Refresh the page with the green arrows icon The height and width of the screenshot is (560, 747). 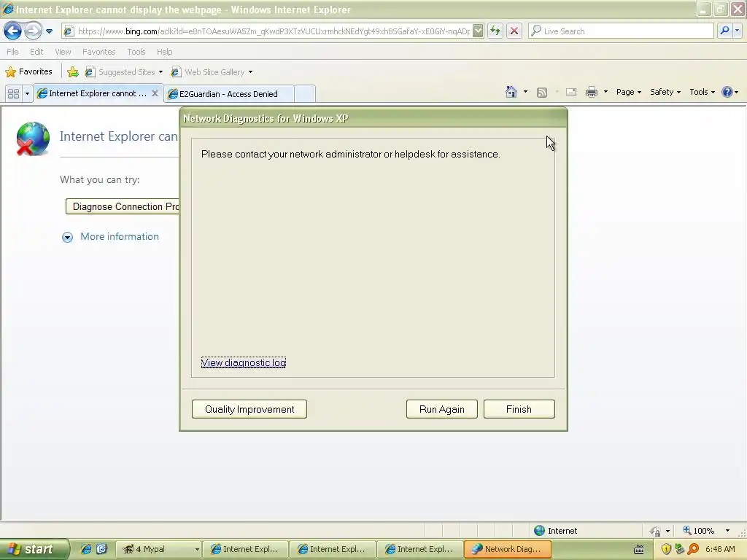pyautogui.click(x=495, y=31)
